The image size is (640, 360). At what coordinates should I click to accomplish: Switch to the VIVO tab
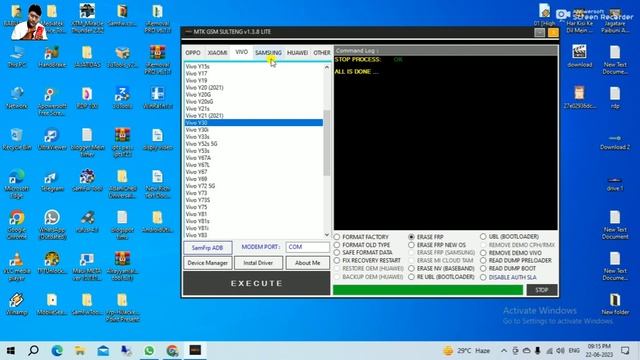pyautogui.click(x=242, y=52)
